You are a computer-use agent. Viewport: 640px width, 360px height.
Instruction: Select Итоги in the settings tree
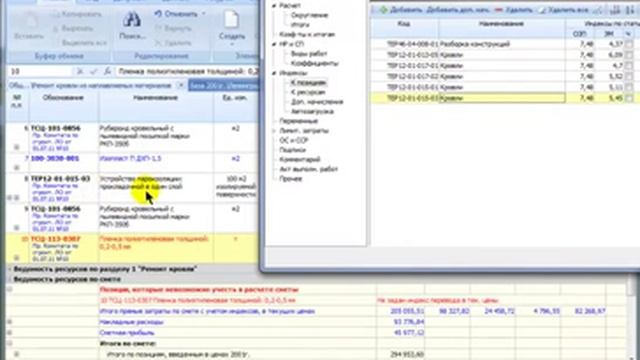point(300,25)
